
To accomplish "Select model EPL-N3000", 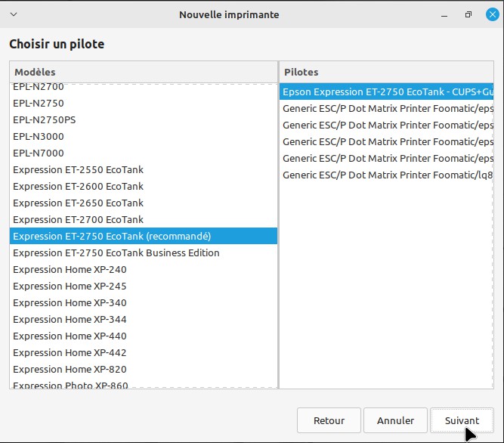I will [x=144, y=137].
